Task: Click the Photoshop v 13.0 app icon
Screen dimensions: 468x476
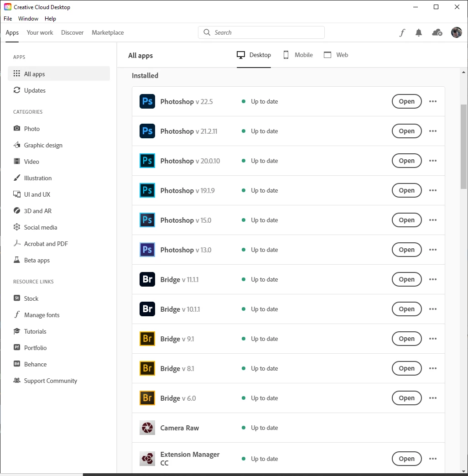Action: 147,250
